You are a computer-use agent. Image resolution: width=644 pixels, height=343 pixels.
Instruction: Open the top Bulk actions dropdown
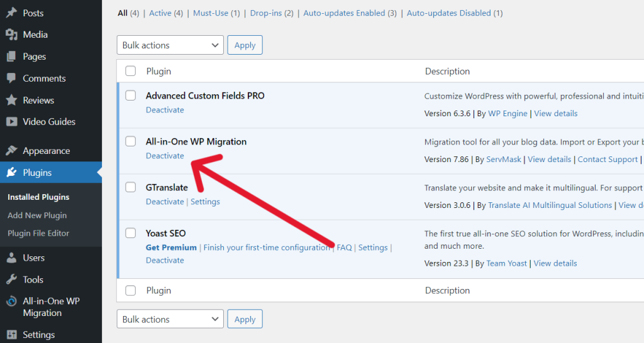170,45
